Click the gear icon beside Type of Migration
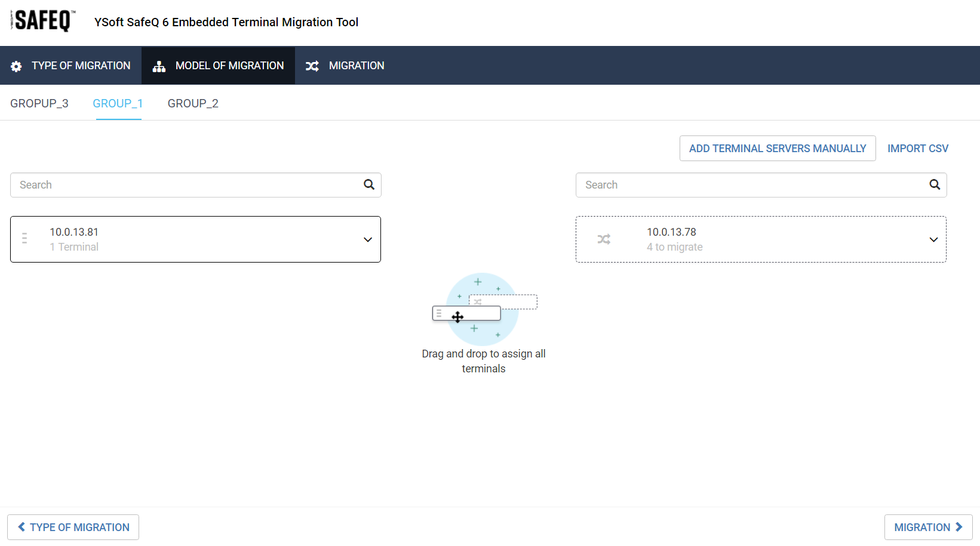The height and width of the screenshot is (546, 980). [17, 66]
